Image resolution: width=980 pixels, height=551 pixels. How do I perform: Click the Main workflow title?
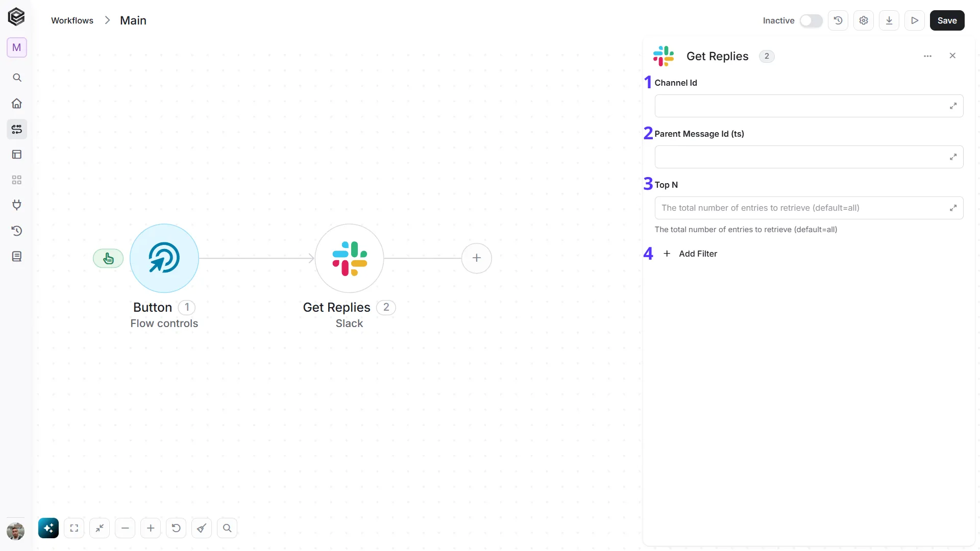[x=133, y=20]
